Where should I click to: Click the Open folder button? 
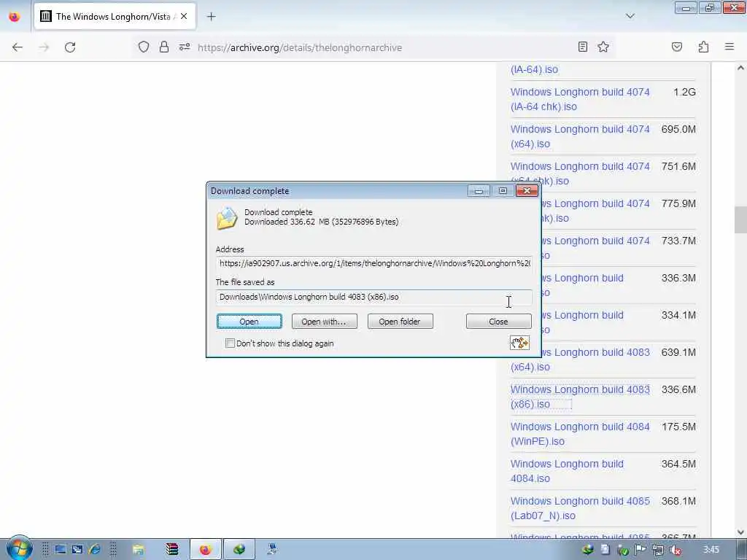400,322
